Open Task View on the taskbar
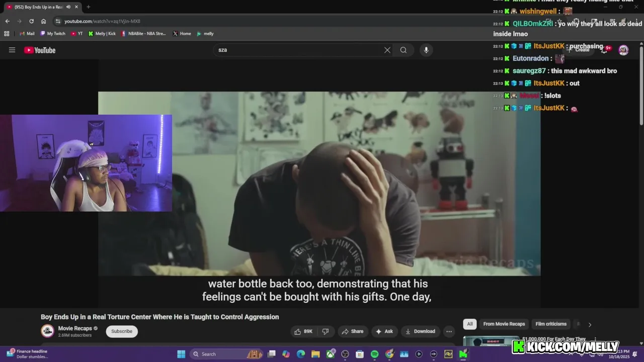The width and height of the screenshot is (644, 362). pos(272,354)
